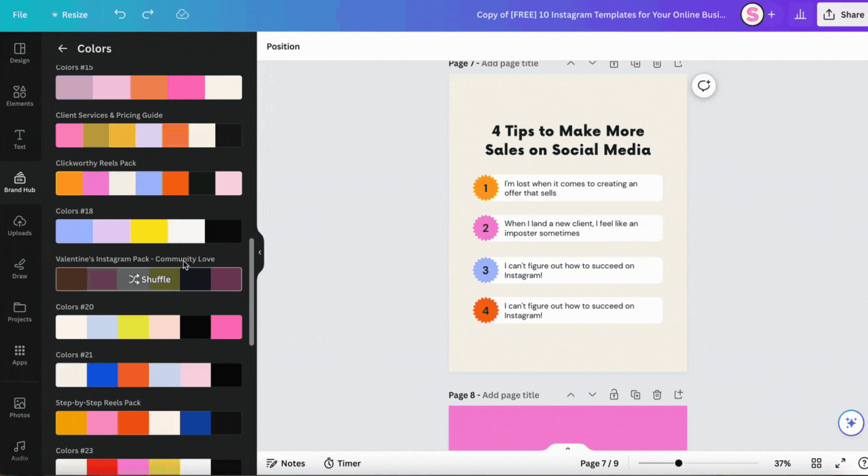Open the Photos sidebar panel
This screenshot has height=476, width=868.
20,407
